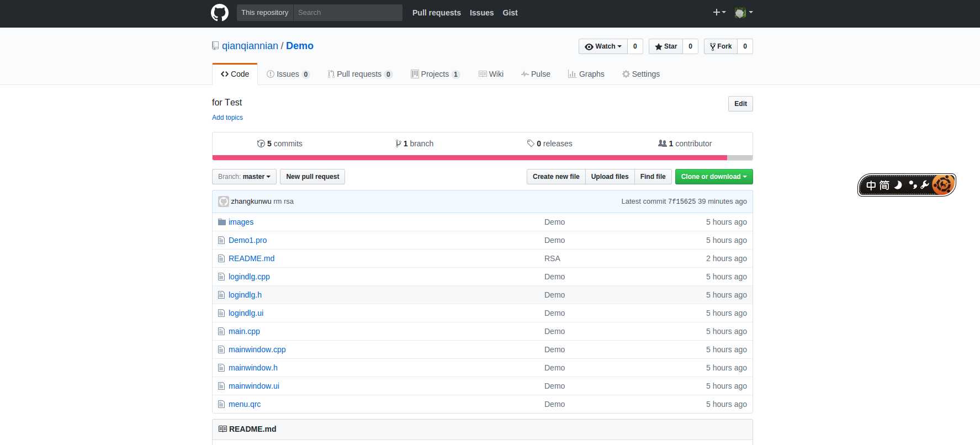This screenshot has width=980, height=445.
Task: Go to the GitHub homepage via the Octocat logo
Action: tap(220, 13)
